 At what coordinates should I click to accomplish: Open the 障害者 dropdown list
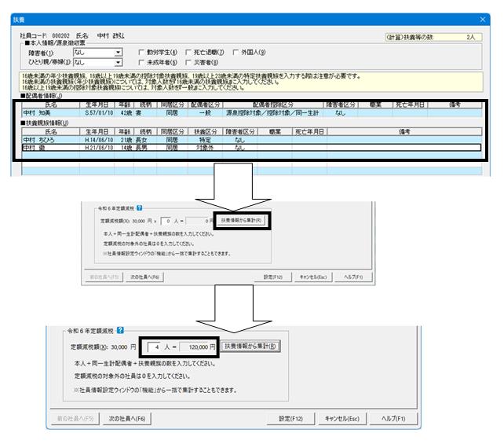pyautogui.click(x=119, y=53)
